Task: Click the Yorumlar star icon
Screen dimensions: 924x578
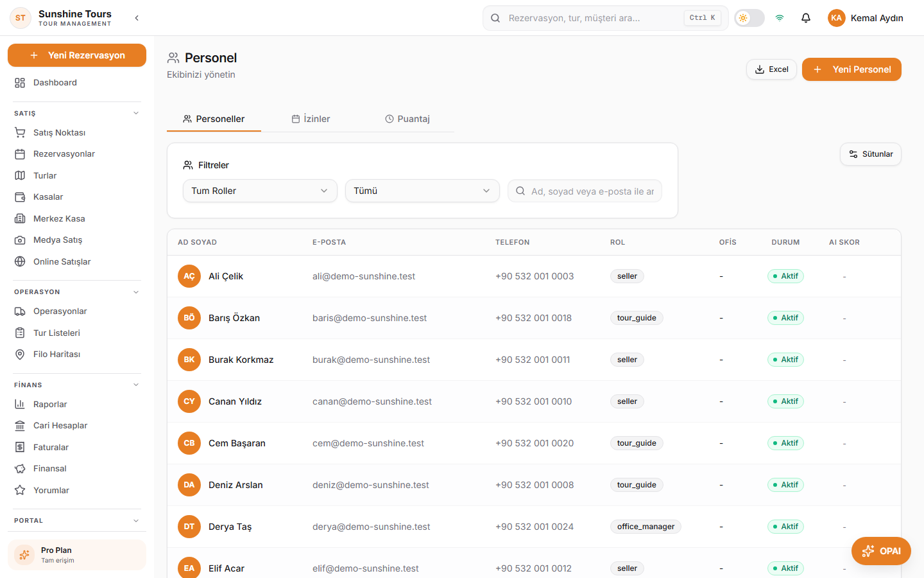Action: pos(20,490)
